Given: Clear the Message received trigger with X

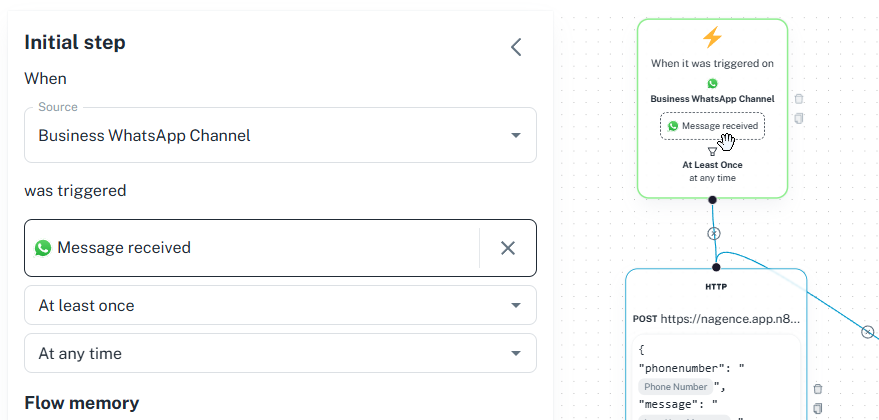Looking at the screenshot, I should [x=508, y=248].
